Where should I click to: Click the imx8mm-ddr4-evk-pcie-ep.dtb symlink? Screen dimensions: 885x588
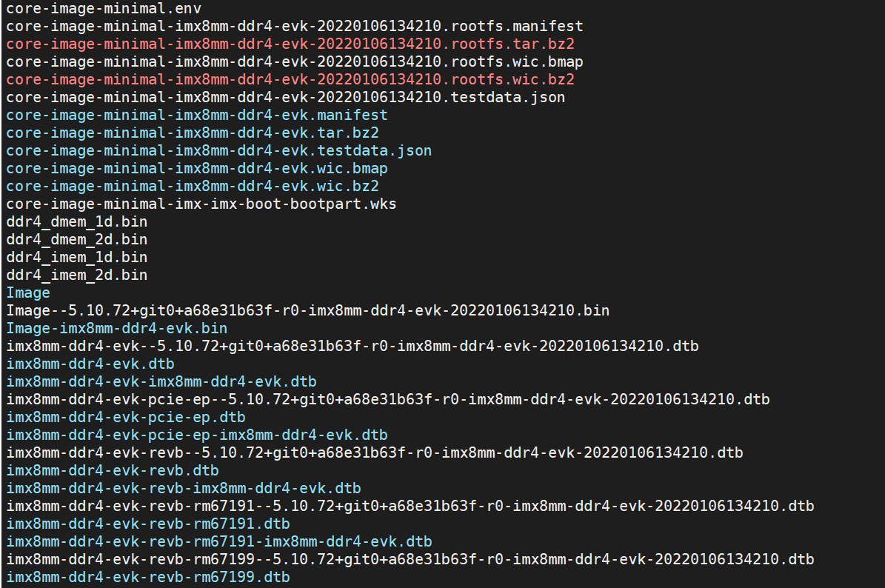(126, 417)
